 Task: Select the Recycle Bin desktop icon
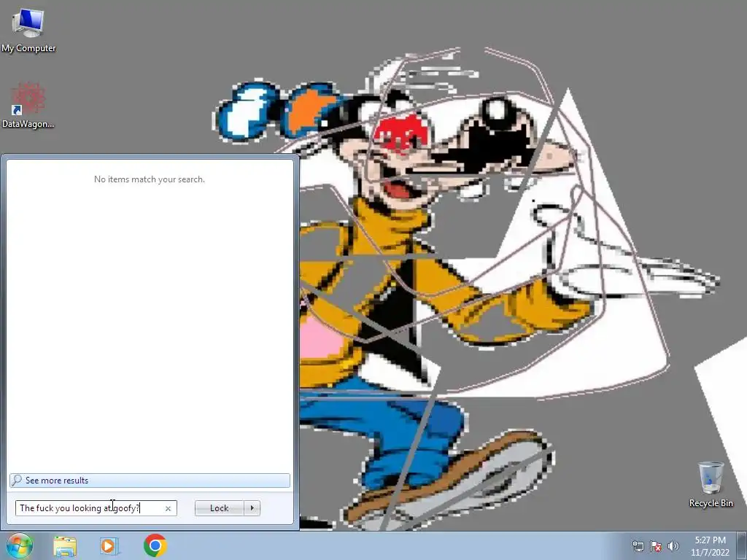tap(711, 484)
